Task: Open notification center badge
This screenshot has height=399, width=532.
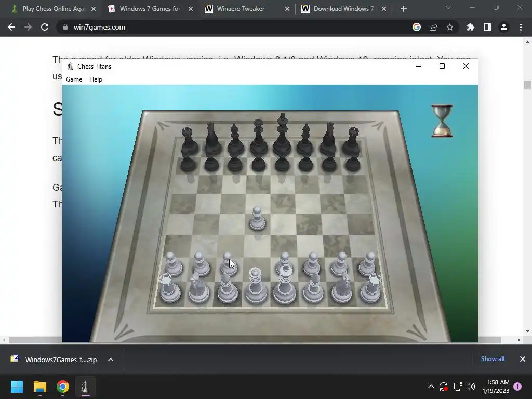Action: tap(517, 387)
